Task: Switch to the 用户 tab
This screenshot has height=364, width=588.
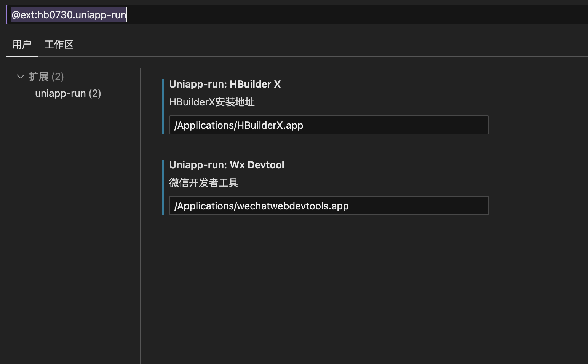Action: tap(22, 45)
